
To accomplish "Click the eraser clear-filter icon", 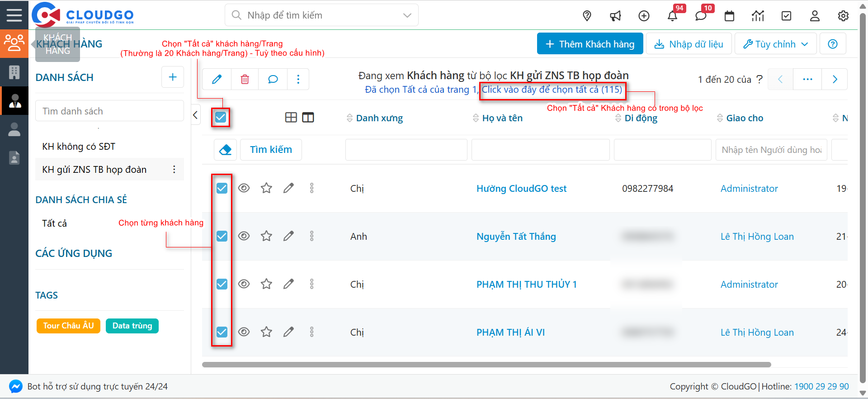I will tap(225, 150).
